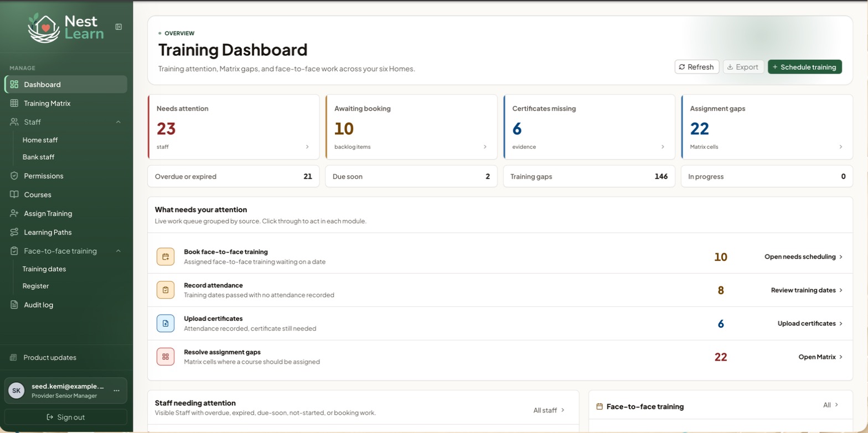Click the Learning Paths route icon
This screenshot has width=868, height=433.
pyautogui.click(x=14, y=232)
